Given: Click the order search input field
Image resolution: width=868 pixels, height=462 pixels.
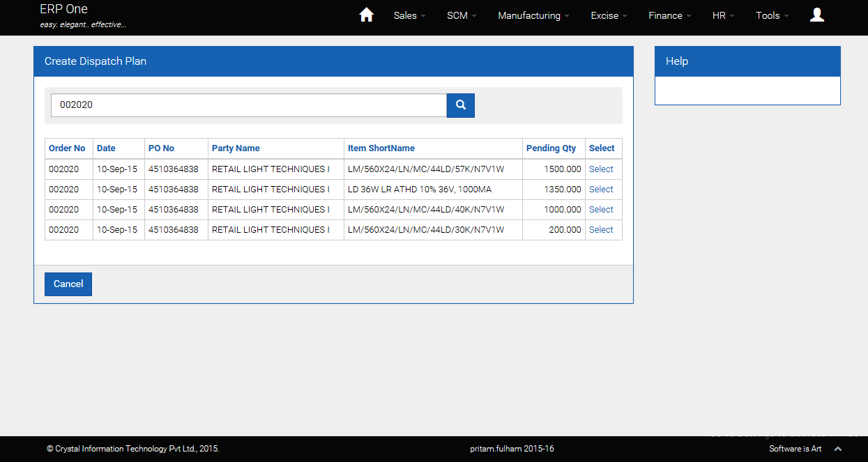Looking at the screenshot, I should pyautogui.click(x=249, y=105).
